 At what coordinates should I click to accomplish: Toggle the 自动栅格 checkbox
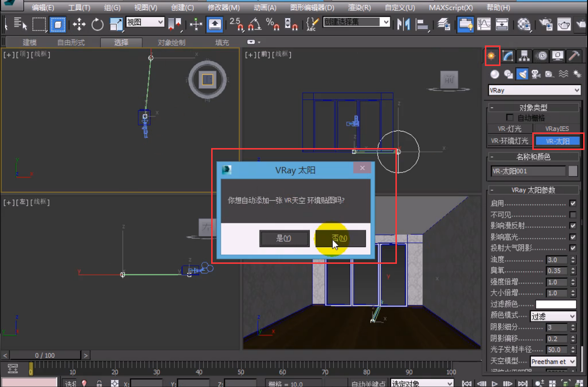pos(510,118)
